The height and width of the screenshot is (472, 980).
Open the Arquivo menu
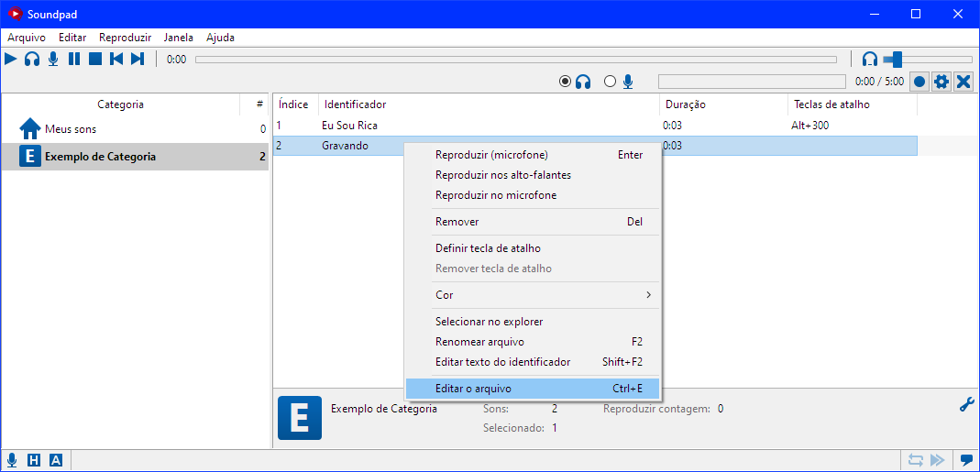(x=27, y=38)
